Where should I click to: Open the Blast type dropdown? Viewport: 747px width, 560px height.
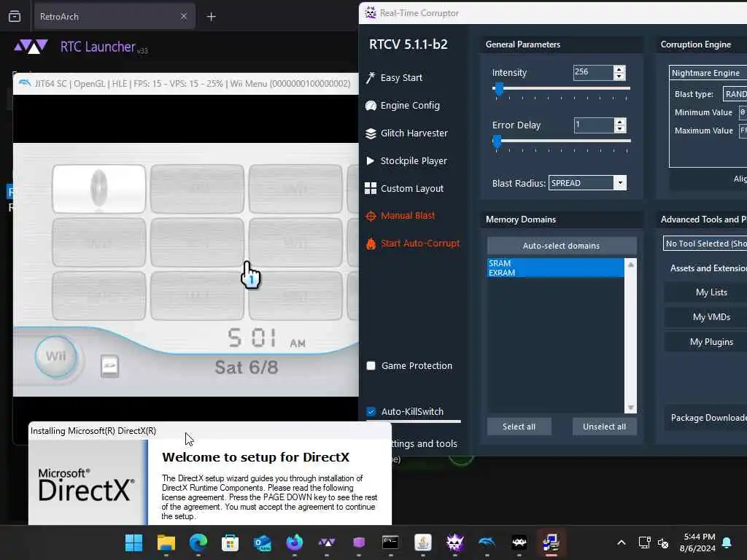click(735, 94)
